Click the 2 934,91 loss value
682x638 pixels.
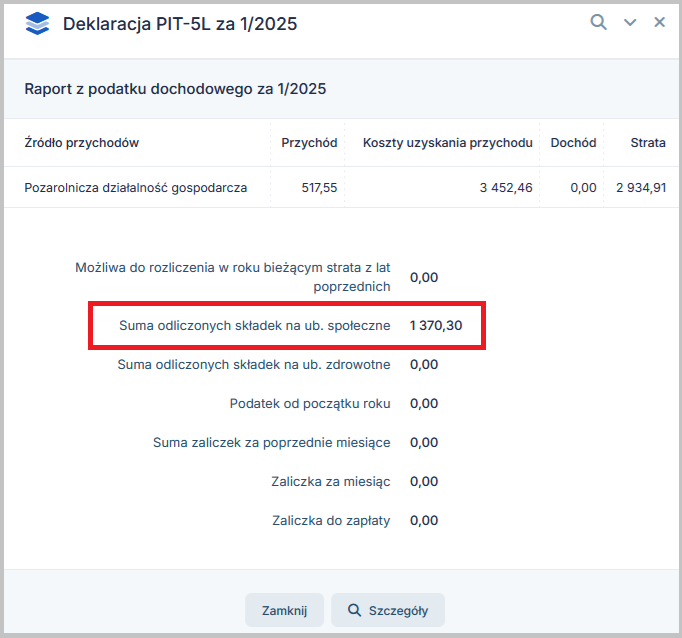click(641, 187)
